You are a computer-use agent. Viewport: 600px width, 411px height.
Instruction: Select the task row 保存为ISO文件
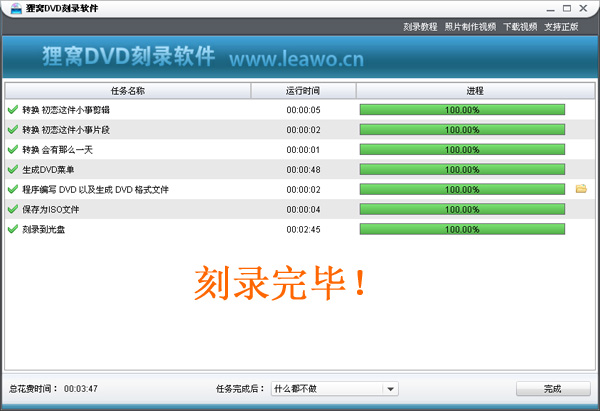click(300, 209)
